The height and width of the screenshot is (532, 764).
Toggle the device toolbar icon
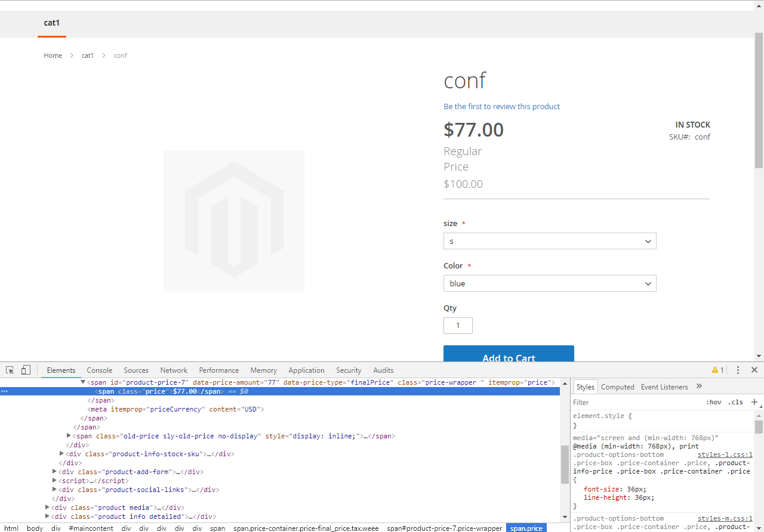click(x=26, y=370)
